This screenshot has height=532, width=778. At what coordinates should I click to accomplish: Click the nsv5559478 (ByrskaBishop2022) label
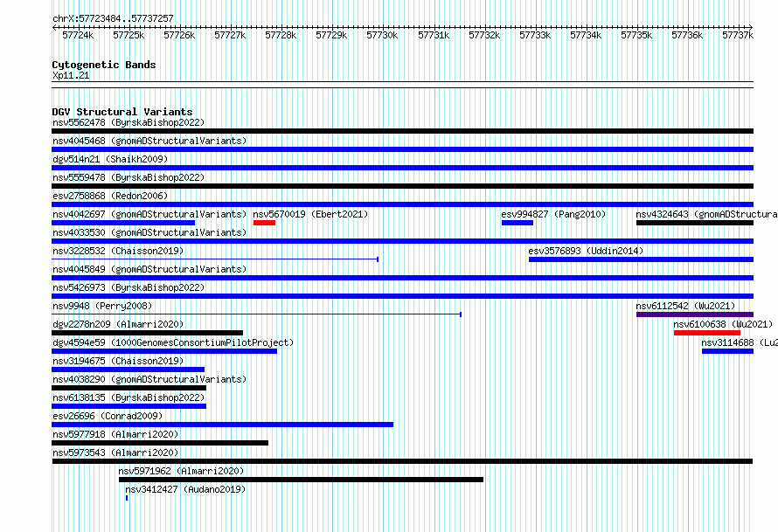pos(129,177)
